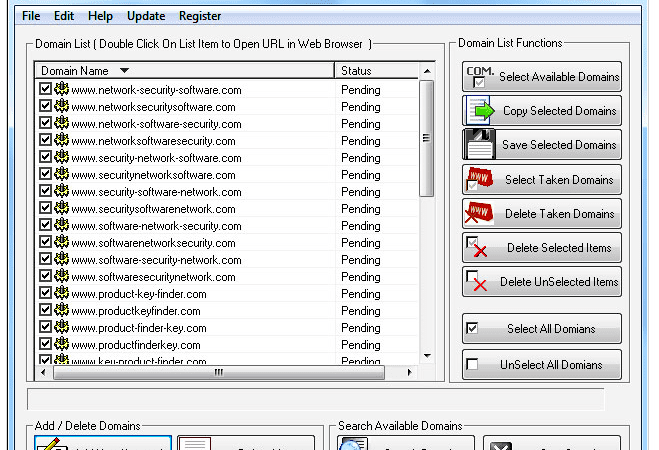Click the green arrow Copy Selected Domains icon

pos(479,111)
